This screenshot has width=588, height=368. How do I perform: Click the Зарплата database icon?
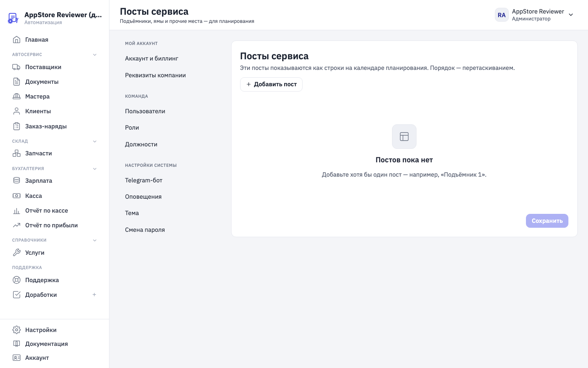(16, 181)
